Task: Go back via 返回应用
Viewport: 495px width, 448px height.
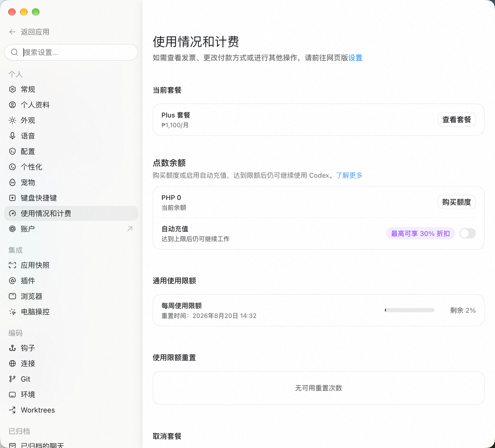Action: point(29,32)
